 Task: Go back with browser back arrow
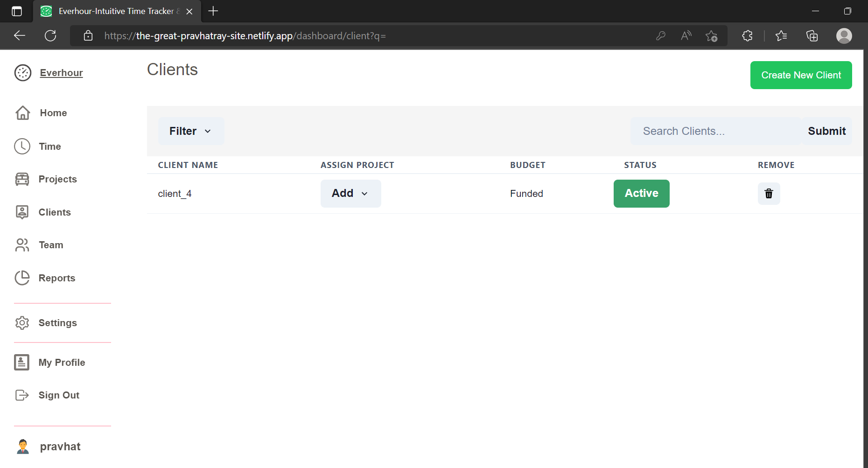tap(20, 36)
